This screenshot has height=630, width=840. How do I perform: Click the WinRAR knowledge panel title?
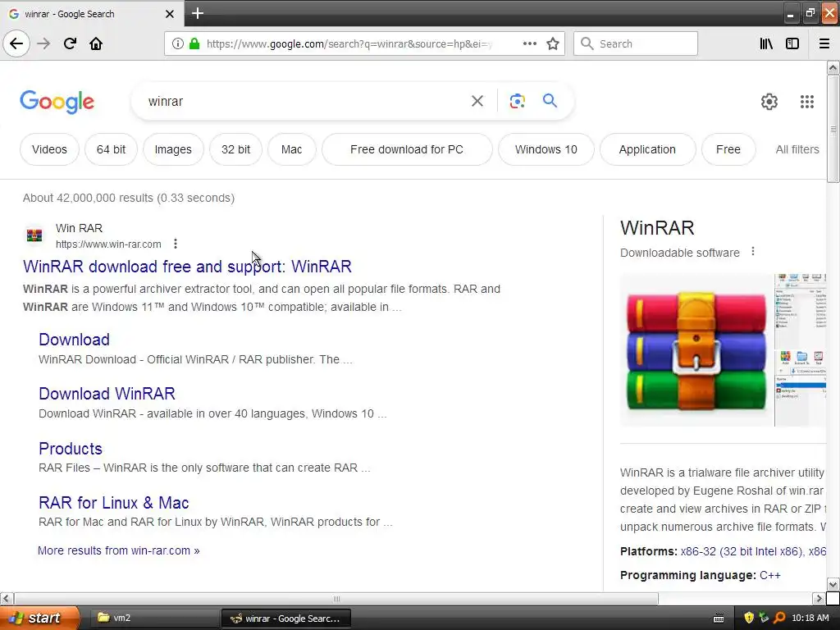click(657, 228)
